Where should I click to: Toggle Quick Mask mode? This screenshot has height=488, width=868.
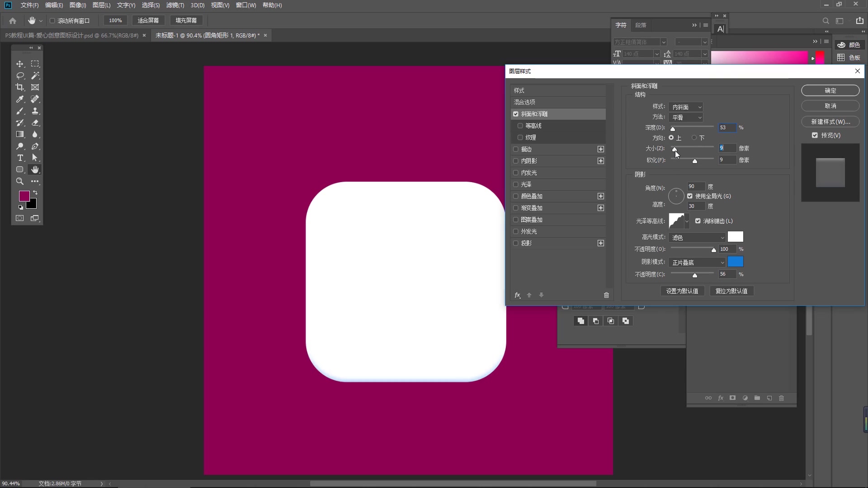coord(20,218)
